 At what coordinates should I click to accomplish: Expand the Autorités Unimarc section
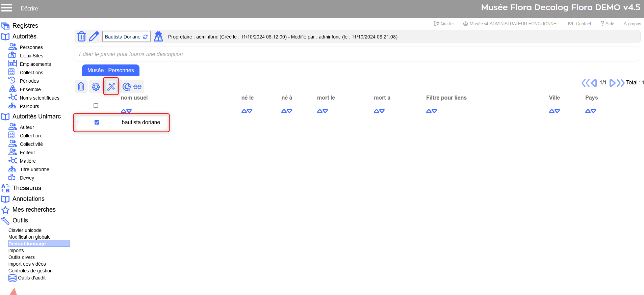(36, 116)
